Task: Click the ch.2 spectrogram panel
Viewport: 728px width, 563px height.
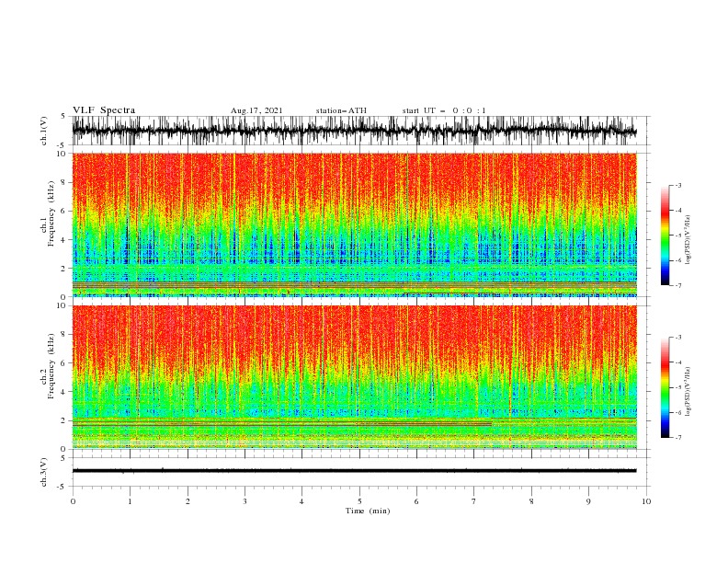Action: pos(354,377)
